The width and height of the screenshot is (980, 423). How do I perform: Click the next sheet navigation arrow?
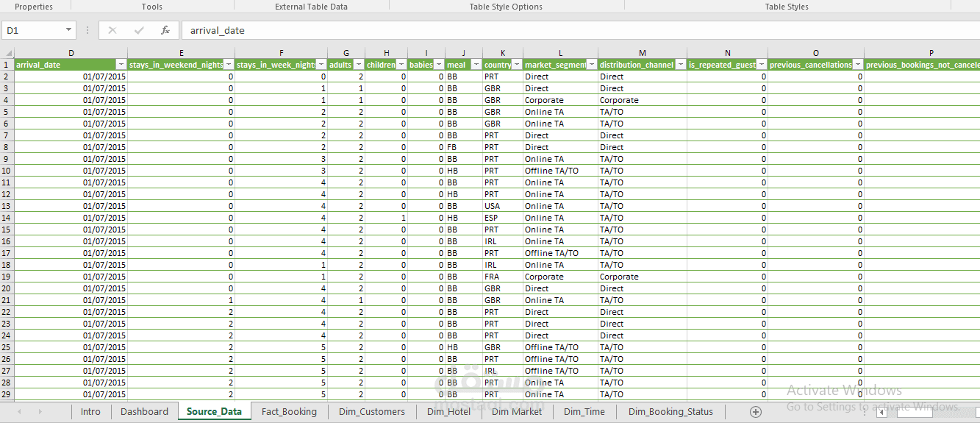coord(40,412)
